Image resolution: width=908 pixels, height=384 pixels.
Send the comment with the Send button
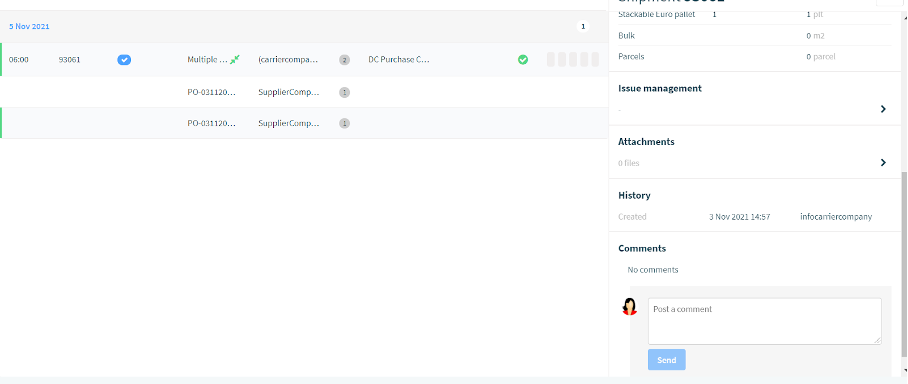[667, 360]
